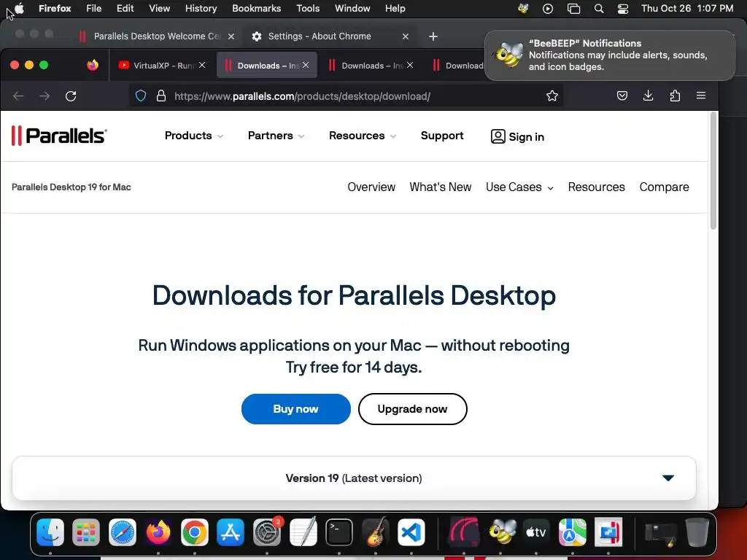Switch to Parallels Desktop Welcome Center tab
747x560 pixels.
(x=157, y=36)
